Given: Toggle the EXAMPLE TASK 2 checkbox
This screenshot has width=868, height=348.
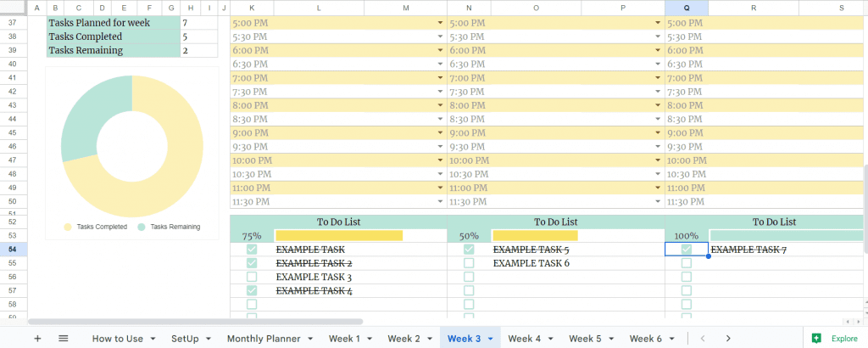Looking at the screenshot, I should [x=252, y=263].
